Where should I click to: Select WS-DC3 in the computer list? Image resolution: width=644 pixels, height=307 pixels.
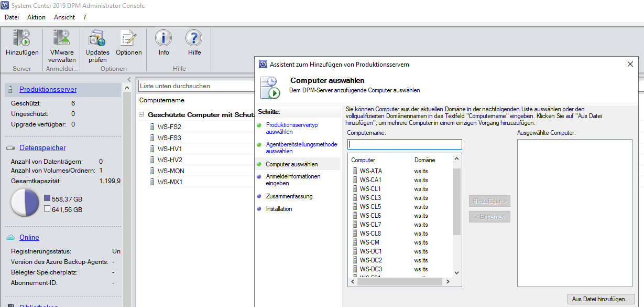[371, 269]
